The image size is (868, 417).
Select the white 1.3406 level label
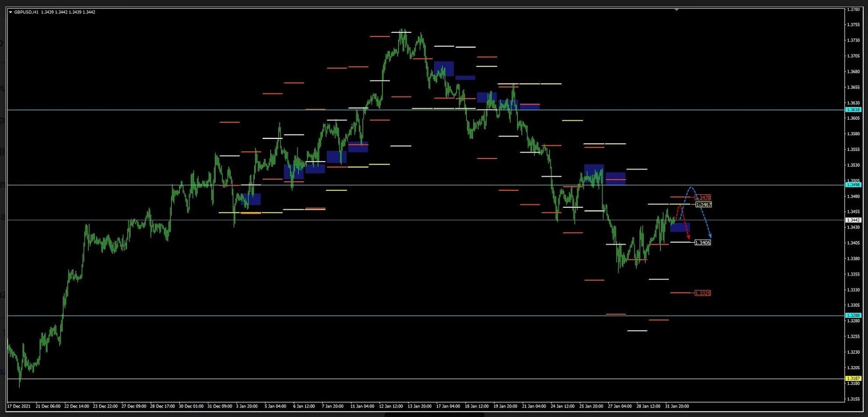tap(702, 243)
